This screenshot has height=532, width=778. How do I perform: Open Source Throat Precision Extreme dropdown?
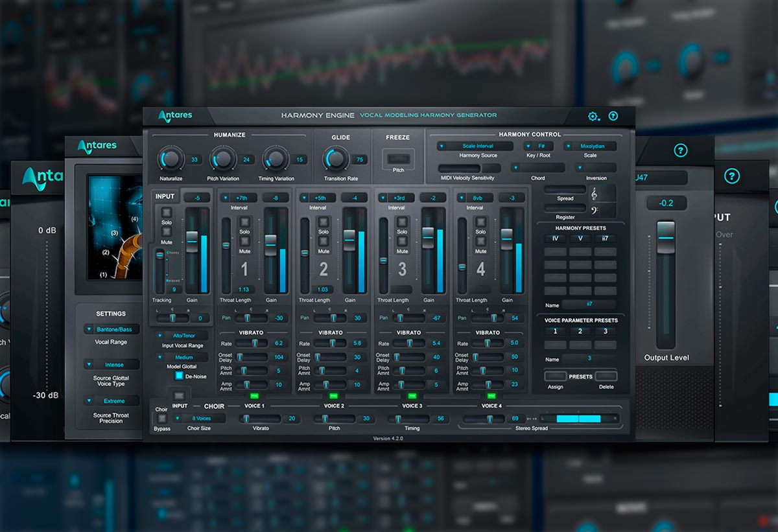point(112,401)
